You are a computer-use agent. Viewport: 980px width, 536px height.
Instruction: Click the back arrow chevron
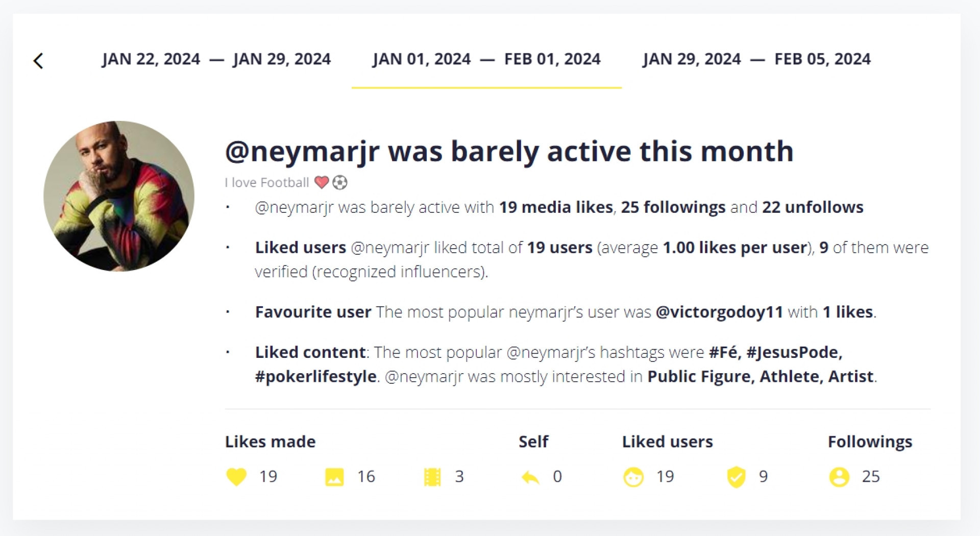tap(38, 61)
